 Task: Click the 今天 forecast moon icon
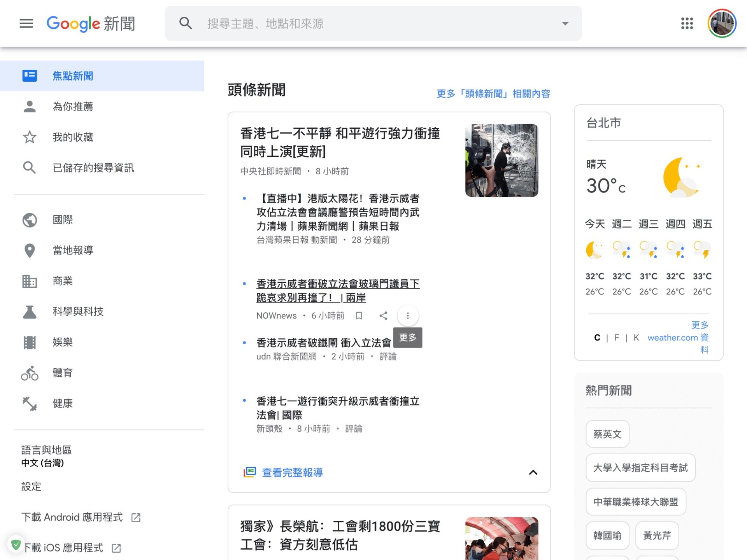tap(594, 250)
